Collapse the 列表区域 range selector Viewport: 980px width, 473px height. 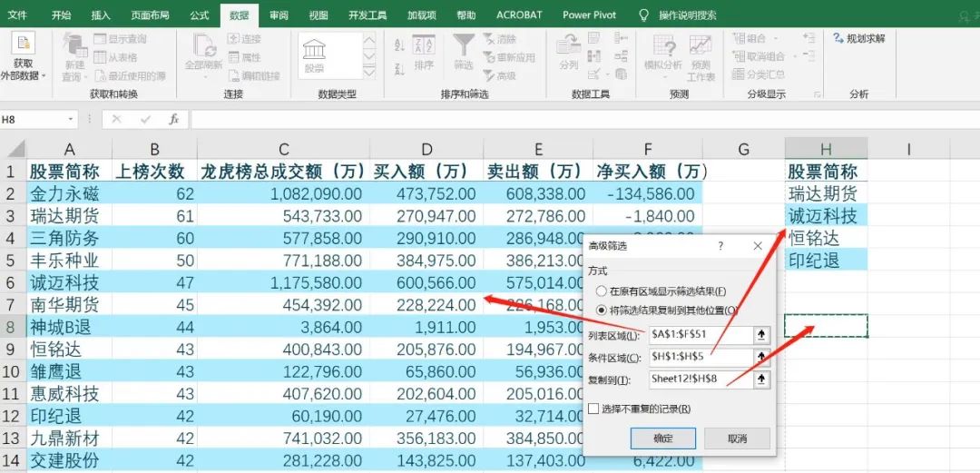click(761, 335)
